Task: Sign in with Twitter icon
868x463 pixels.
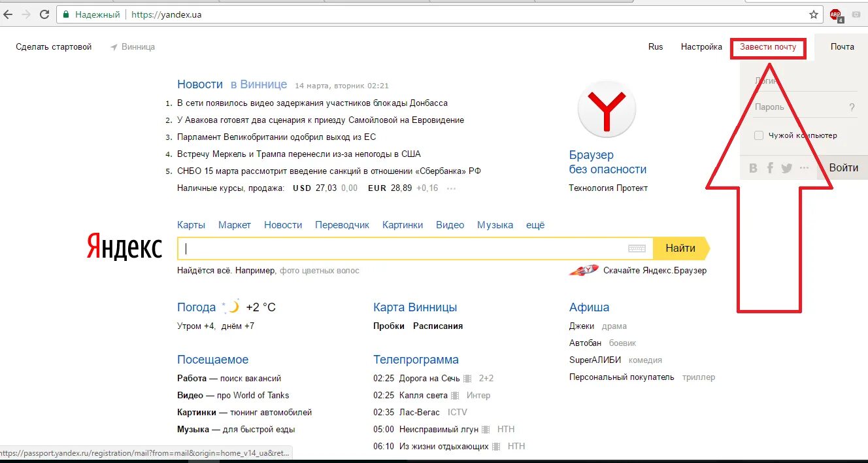Action: 786,168
